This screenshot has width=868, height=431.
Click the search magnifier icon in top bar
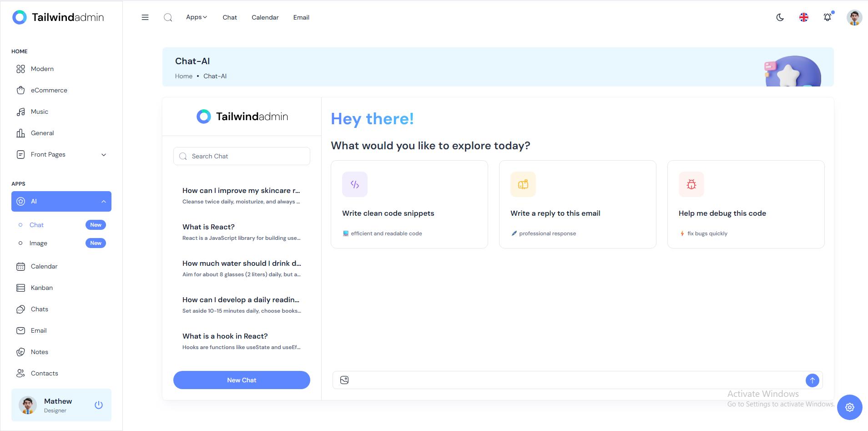pos(168,17)
